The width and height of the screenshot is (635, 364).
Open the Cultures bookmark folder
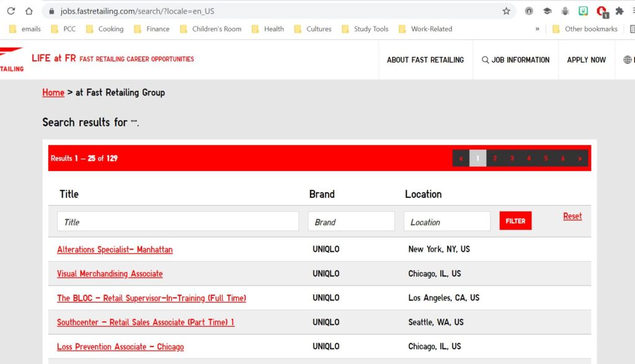313,29
